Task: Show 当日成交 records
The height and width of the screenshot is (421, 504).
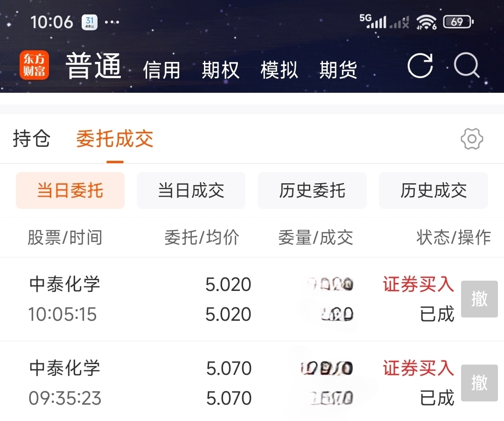Action: click(191, 190)
